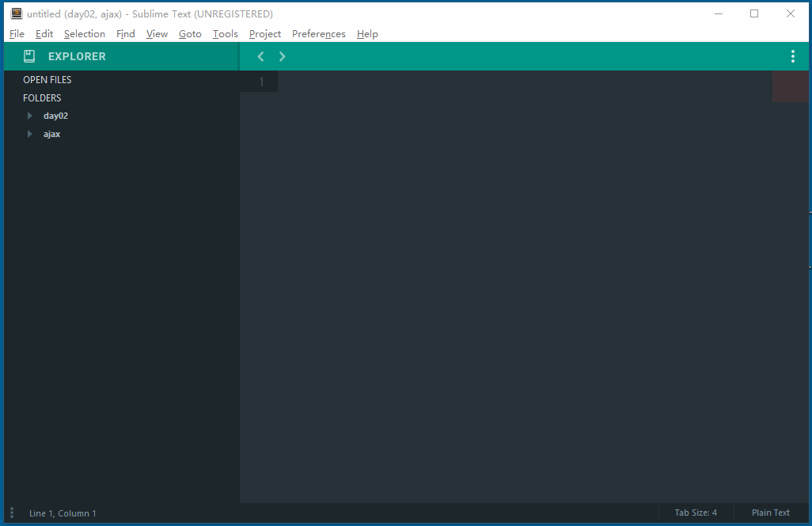The width and height of the screenshot is (812, 526).
Task: Open the Preferences menu
Action: 318,34
